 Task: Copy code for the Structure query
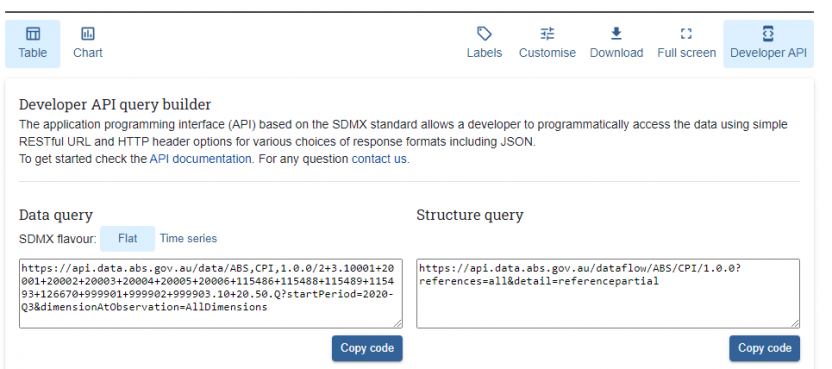[x=765, y=348]
